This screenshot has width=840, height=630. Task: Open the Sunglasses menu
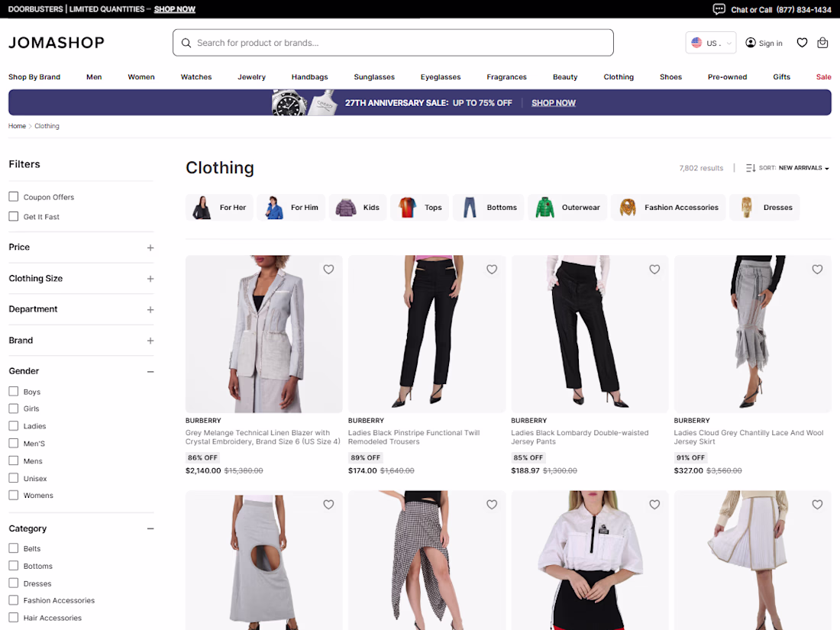[374, 77]
